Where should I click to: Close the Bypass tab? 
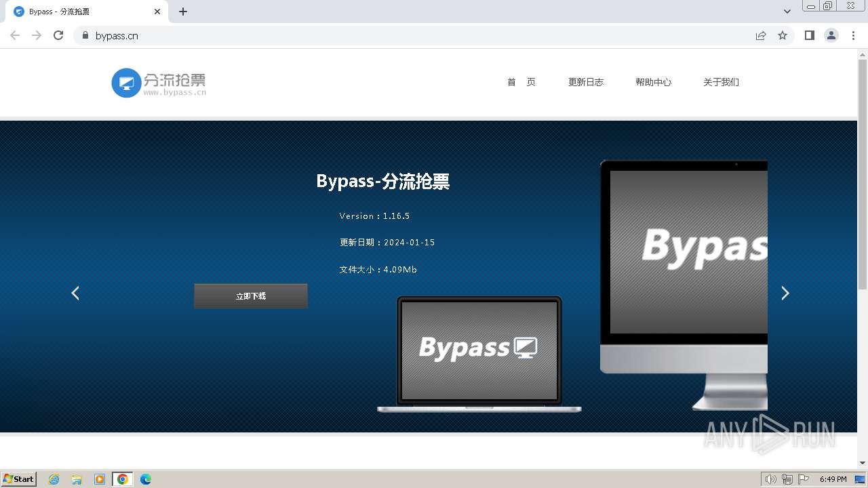point(157,12)
